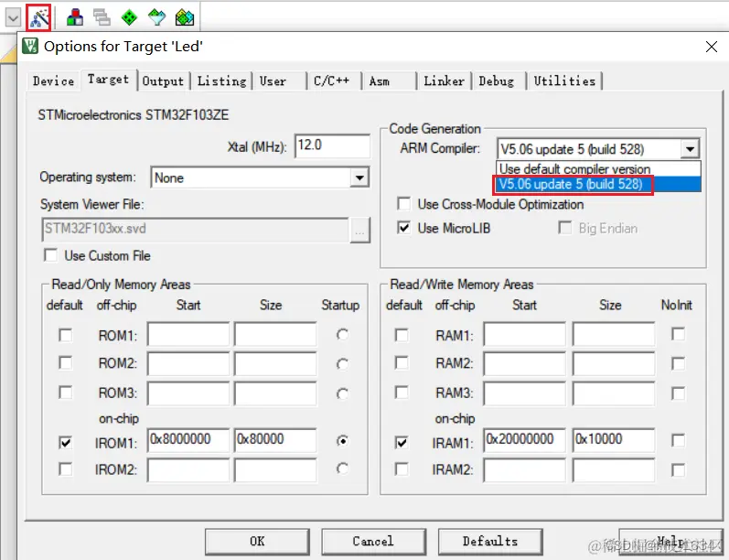Browse for System Viewer File (...)
The width and height of the screenshot is (729, 560).
click(x=359, y=230)
